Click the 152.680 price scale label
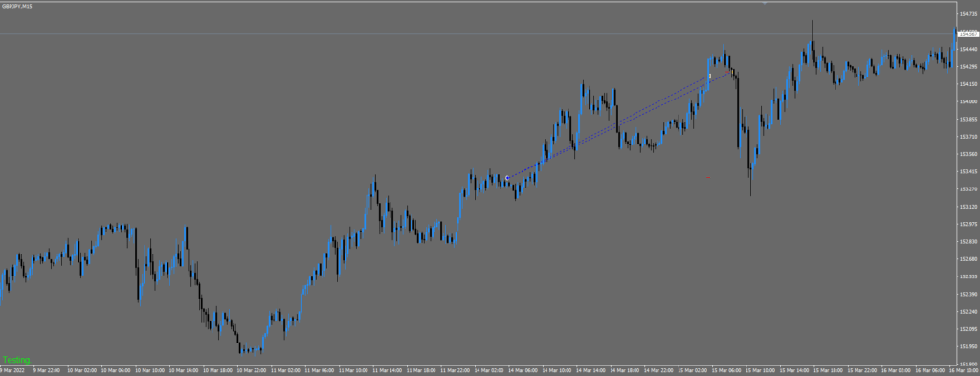This screenshot has height=376, width=980. pyautogui.click(x=969, y=258)
